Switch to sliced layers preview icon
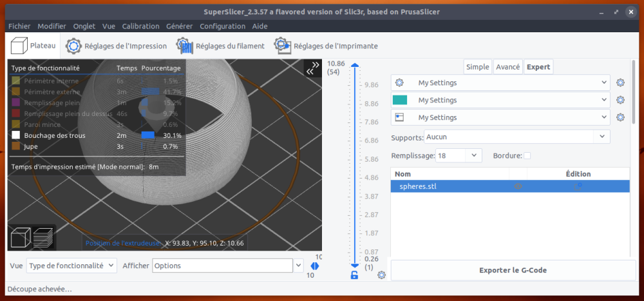Image resolution: width=644 pixels, height=301 pixels. 43,238
